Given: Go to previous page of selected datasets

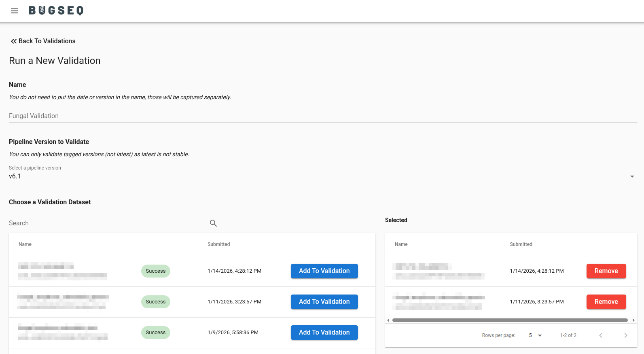Looking at the screenshot, I should pyautogui.click(x=601, y=335).
